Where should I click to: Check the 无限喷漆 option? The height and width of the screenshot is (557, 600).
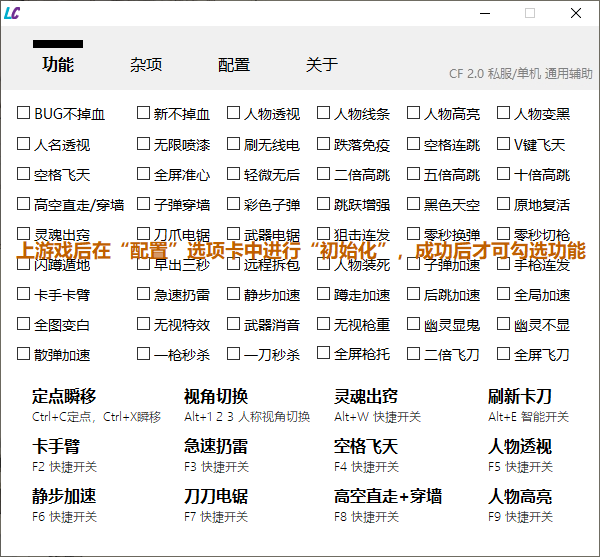click(x=144, y=144)
